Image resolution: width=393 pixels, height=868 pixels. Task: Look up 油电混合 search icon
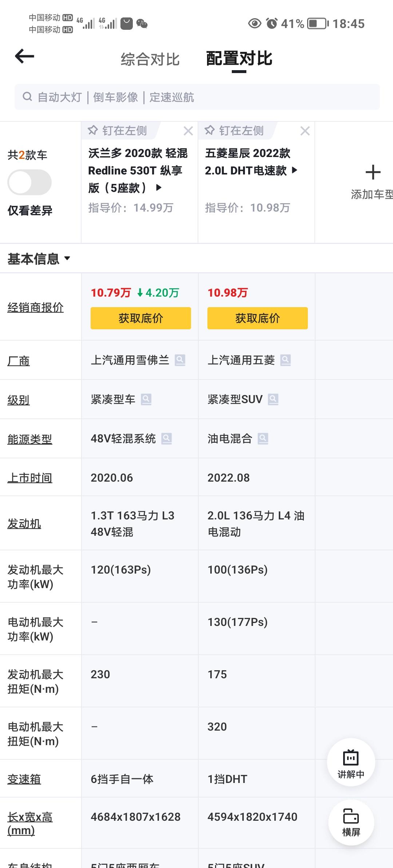[x=263, y=439]
